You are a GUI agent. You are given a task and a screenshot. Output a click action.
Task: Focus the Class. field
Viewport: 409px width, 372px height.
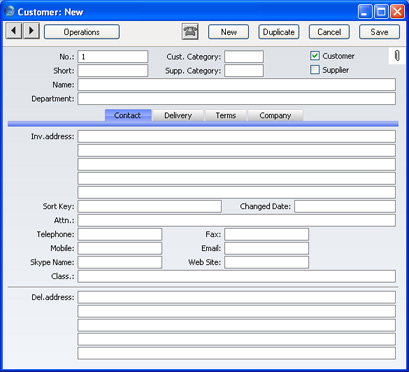(237, 276)
